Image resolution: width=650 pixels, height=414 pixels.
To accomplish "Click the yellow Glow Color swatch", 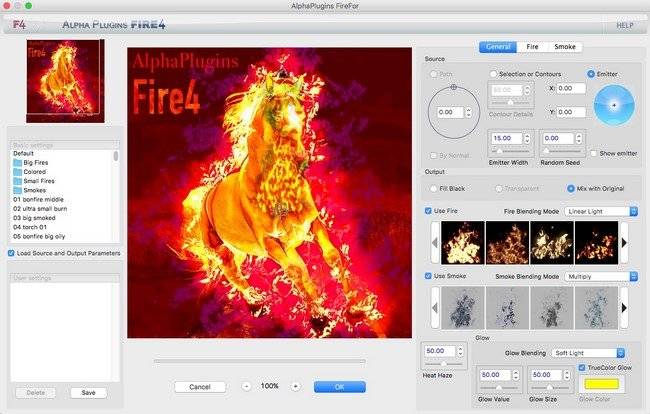I will (x=601, y=384).
